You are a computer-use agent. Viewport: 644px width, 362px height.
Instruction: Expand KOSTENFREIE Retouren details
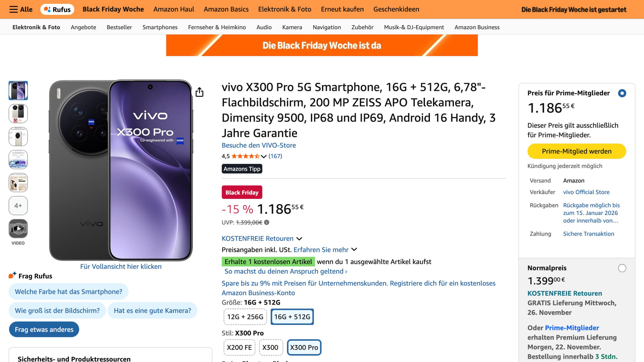click(x=299, y=239)
